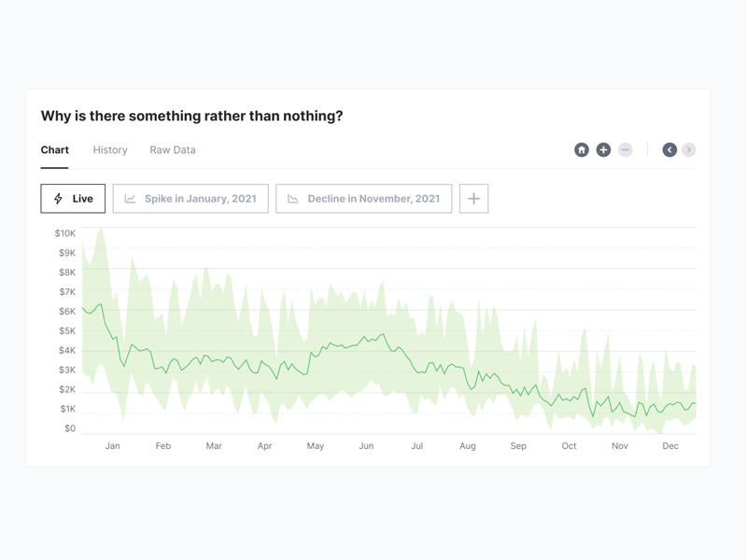Select the Live view button

[73, 199]
